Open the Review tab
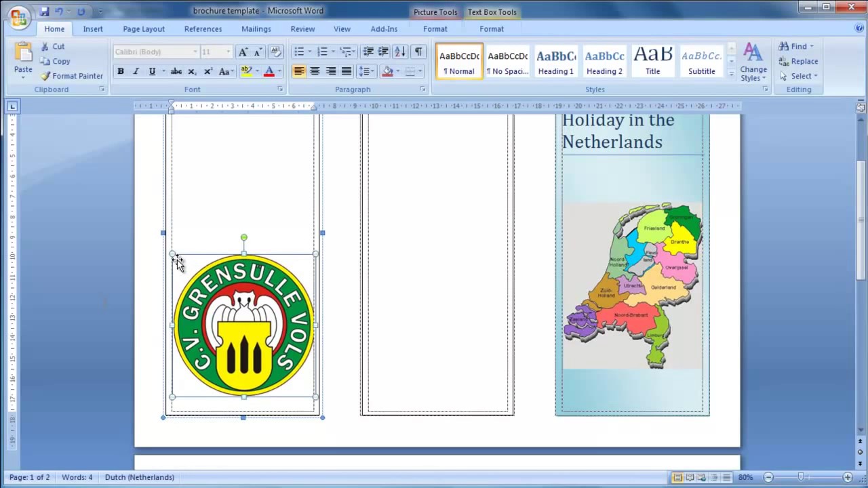The image size is (868, 488). click(x=302, y=29)
